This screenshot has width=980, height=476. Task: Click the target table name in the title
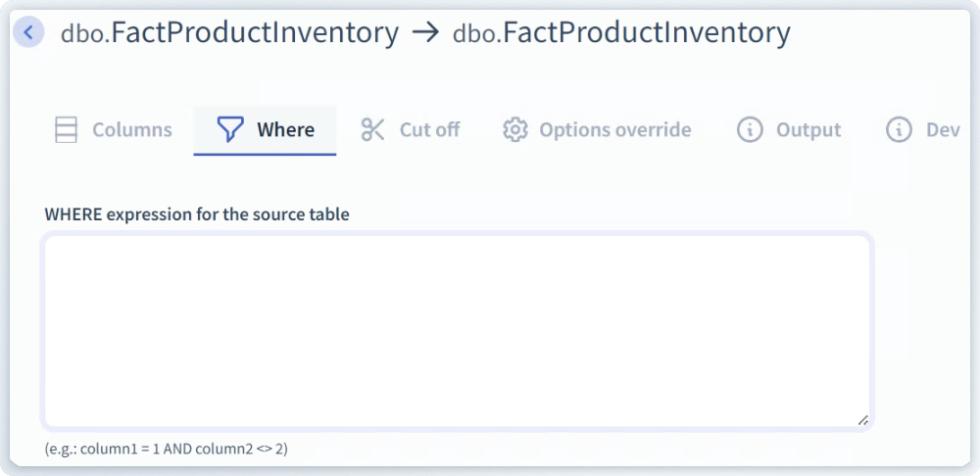pos(621,33)
